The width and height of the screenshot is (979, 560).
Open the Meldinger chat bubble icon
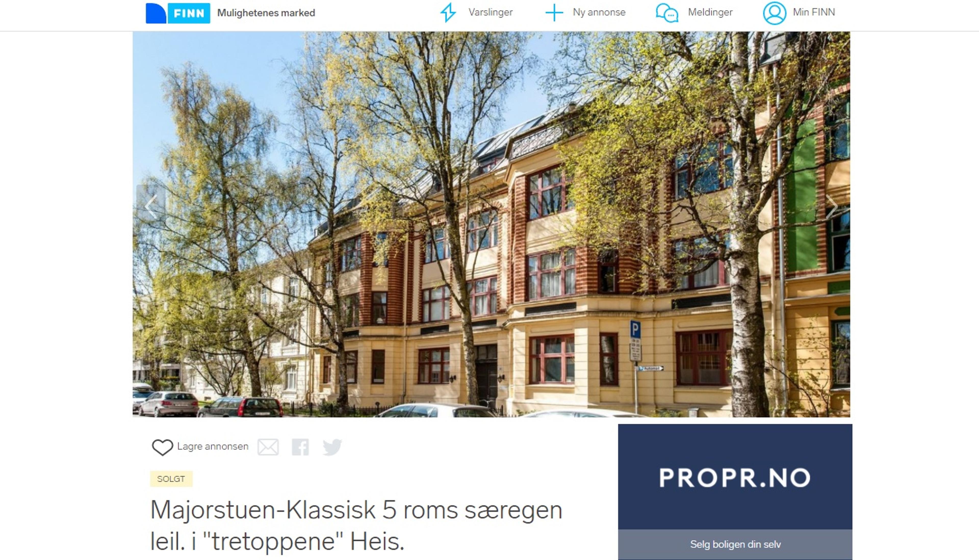[667, 13]
